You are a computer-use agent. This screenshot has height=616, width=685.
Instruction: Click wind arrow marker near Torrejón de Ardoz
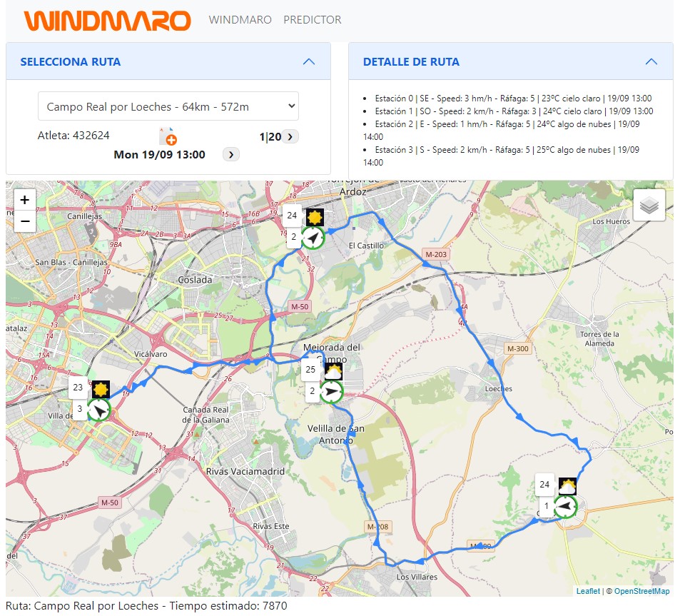click(x=313, y=238)
